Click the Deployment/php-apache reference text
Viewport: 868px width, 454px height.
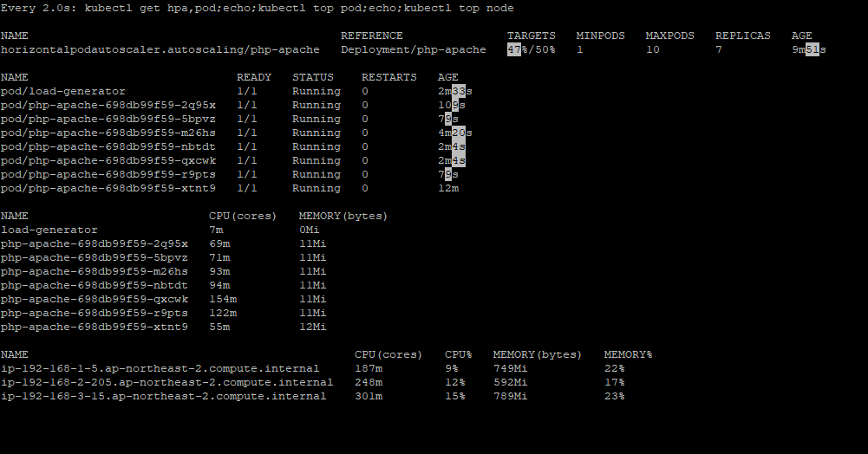pyautogui.click(x=414, y=49)
